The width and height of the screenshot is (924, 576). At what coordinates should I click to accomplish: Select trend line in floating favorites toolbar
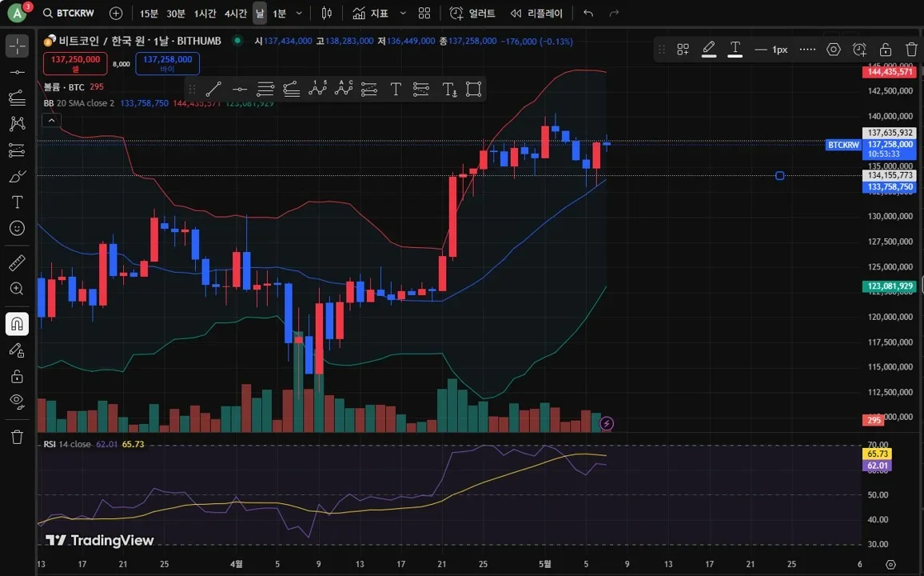(x=213, y=89)
